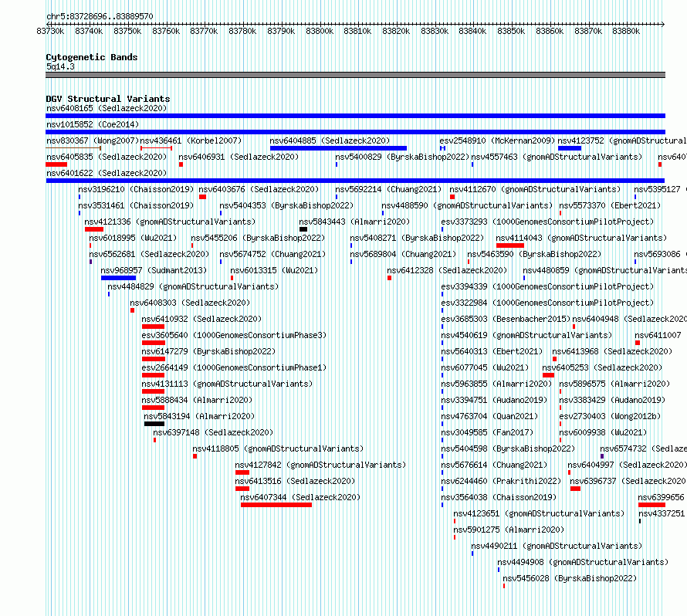Click nsv5463590 (ByrskaBishop2022) label

pos(534,254)
